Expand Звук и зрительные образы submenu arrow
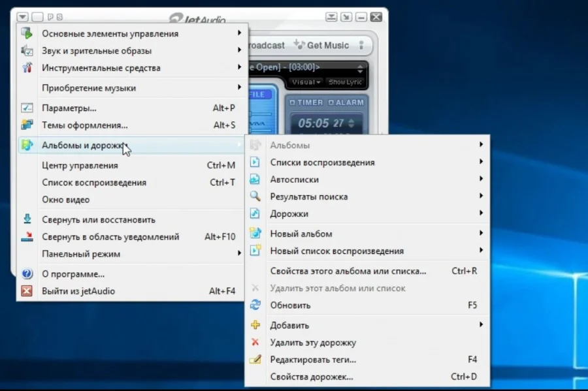 tap(239, 50)
